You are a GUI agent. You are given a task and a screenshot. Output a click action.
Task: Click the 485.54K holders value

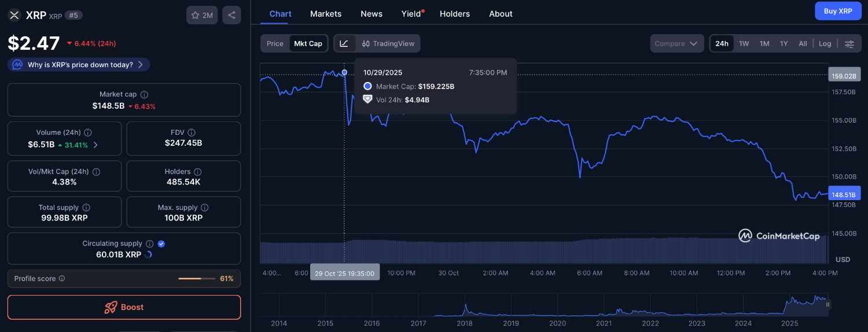coord(183,182)
